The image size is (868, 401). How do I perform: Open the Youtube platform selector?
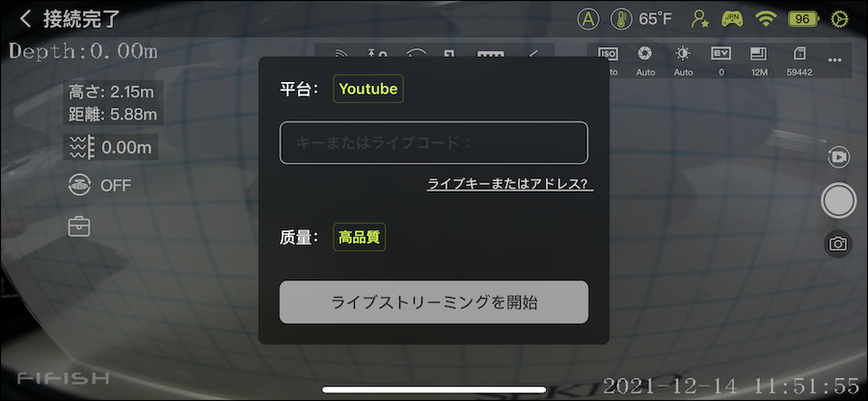[x=367, y=89]
